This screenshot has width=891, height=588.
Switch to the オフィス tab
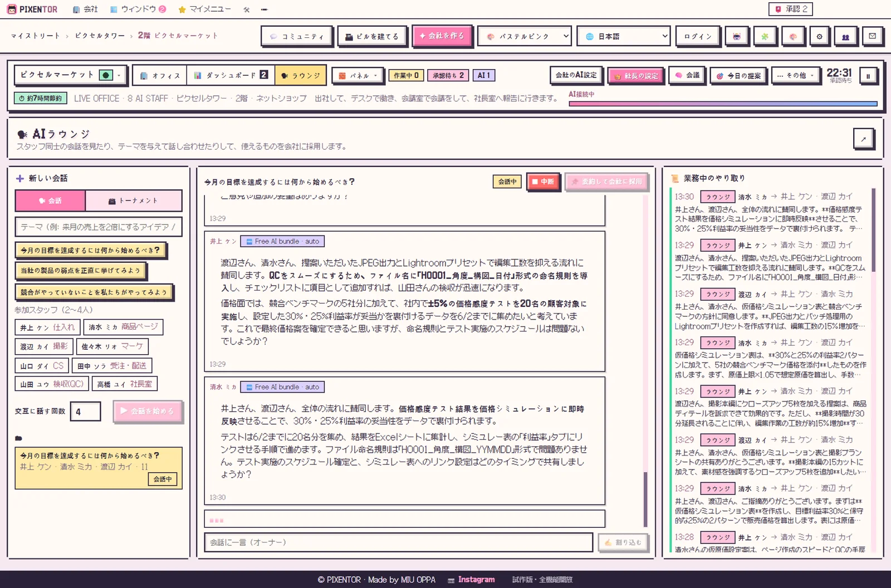160,76
